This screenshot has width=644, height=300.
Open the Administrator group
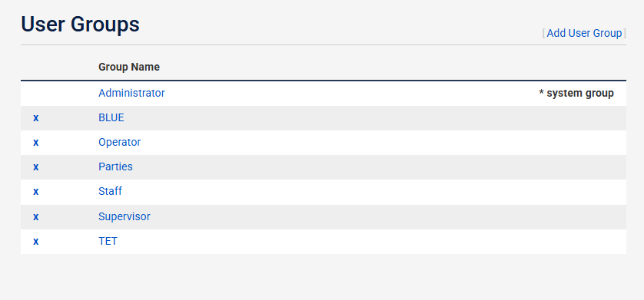131,93
